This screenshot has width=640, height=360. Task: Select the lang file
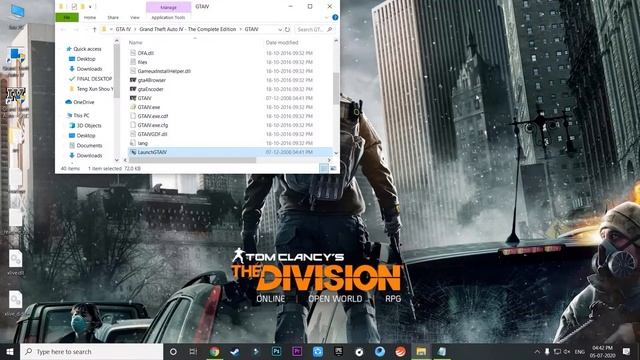click(x=142, y=143)
